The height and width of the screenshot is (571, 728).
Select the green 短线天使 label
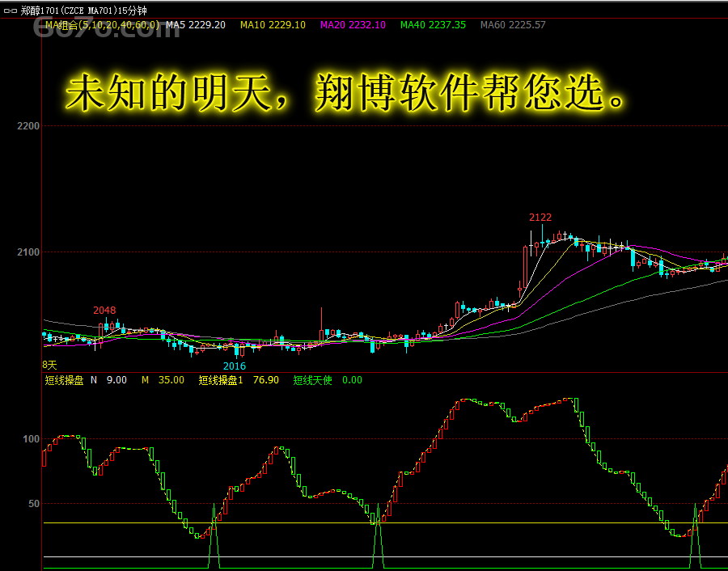312,380
